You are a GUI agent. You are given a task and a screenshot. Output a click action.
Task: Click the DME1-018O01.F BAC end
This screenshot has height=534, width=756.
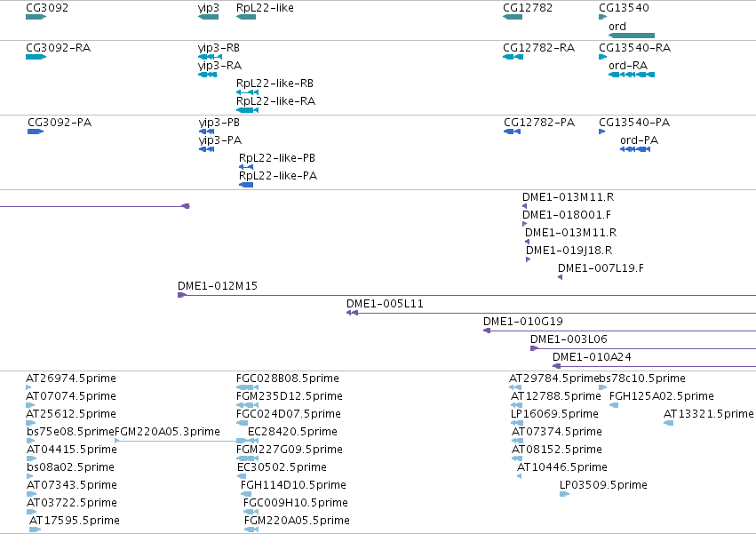pos(524,224)
